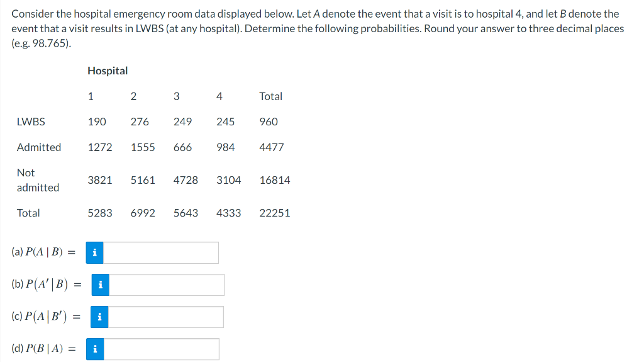The width and height of the screenshot is (644, 362).
Task: Click the info icon for part (c)
Action: coord(99,317)
